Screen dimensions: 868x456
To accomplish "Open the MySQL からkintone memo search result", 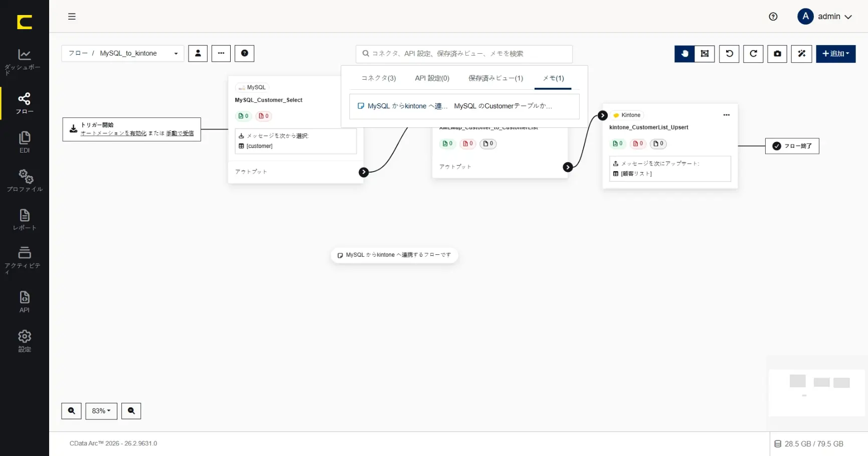I will tap(464, 106).
